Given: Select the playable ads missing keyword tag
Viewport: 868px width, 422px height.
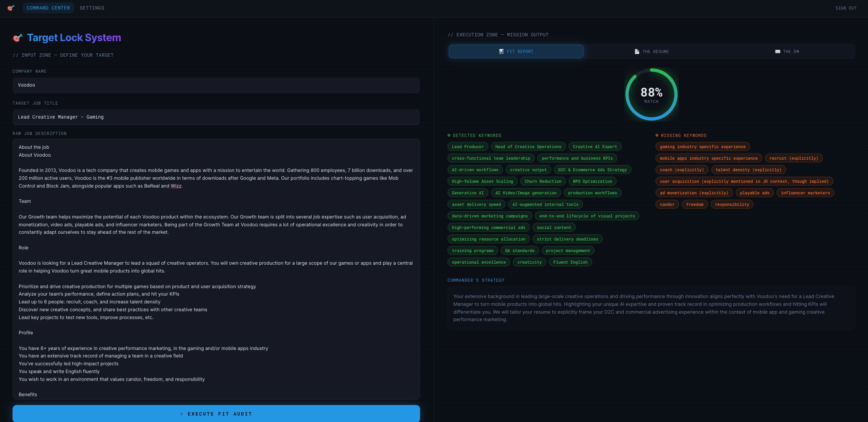Looking at the screenshot, I should [x=754, y=193].
